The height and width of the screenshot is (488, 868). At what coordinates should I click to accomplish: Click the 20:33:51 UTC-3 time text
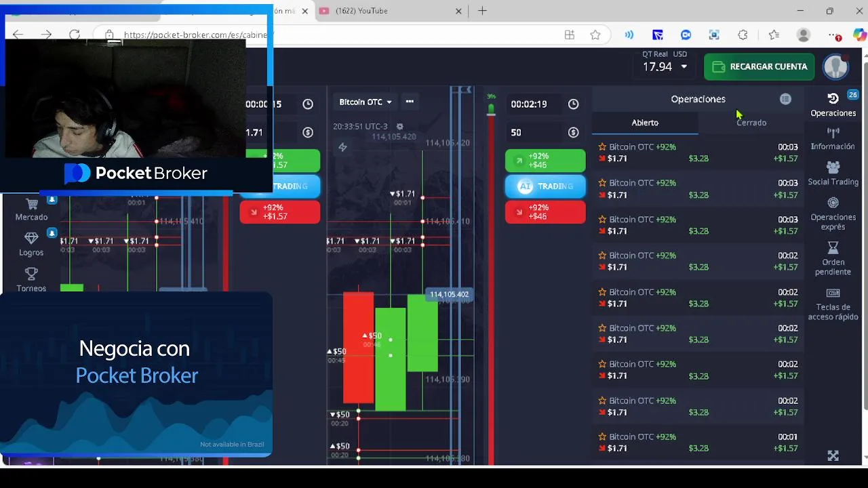coord(360,126)
